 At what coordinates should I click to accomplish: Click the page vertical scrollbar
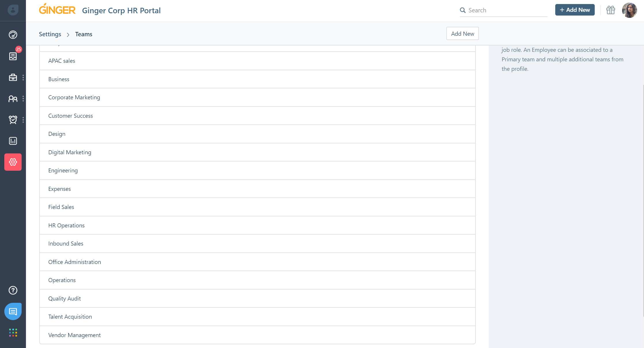point(643,201)
